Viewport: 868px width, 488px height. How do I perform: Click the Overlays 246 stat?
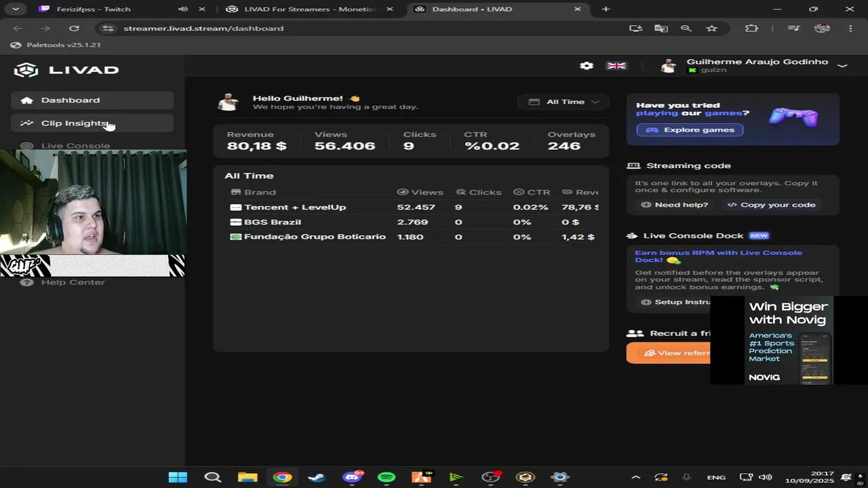click(571, 141)
